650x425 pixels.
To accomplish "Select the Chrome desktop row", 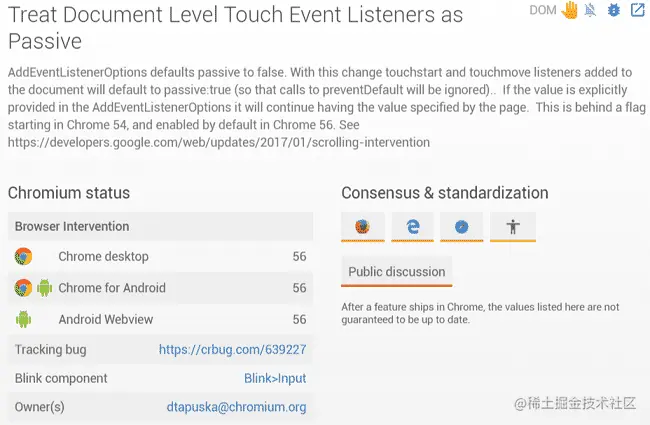I will coord(160,256).
